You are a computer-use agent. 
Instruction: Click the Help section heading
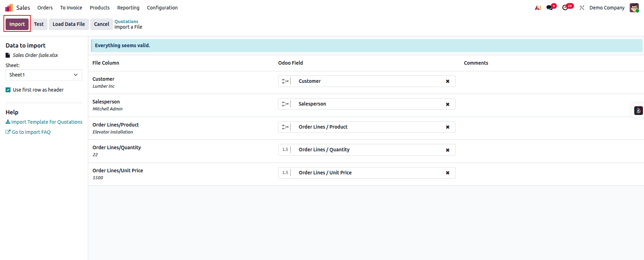coord(12,112)
